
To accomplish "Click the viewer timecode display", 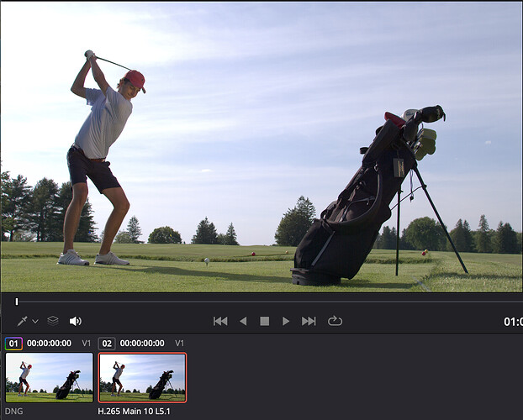I will click(x=513, y=322).
